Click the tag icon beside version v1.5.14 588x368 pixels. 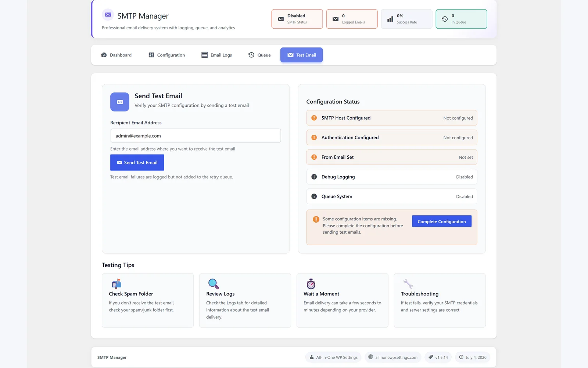431,357
